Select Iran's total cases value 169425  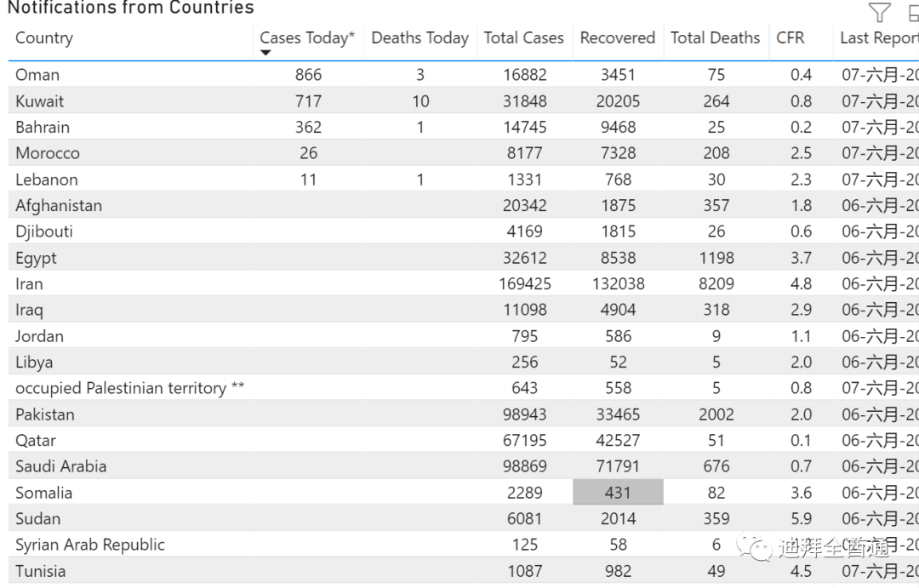tap(524, 284)
